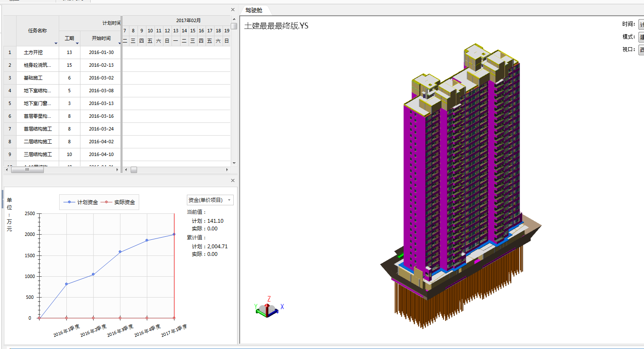The height and width of the screenshot is (349, 644).
Task: Click day 13 in the Gantt header
Action: point(176,31)
